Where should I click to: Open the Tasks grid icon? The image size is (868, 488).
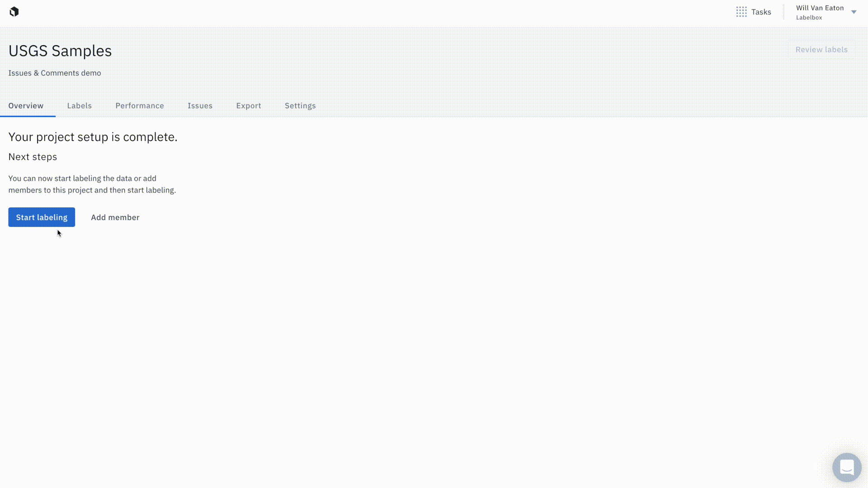tap(741, 12)
